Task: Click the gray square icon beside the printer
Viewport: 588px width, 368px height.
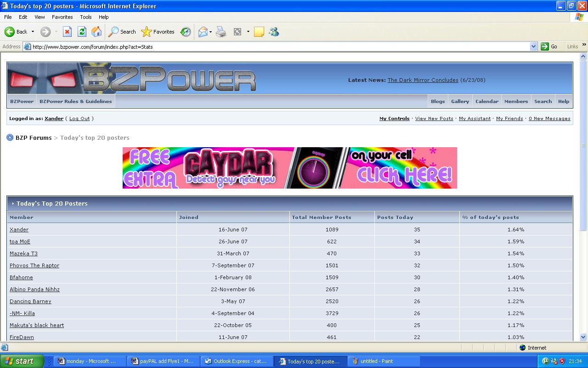Action: point(237,32)
